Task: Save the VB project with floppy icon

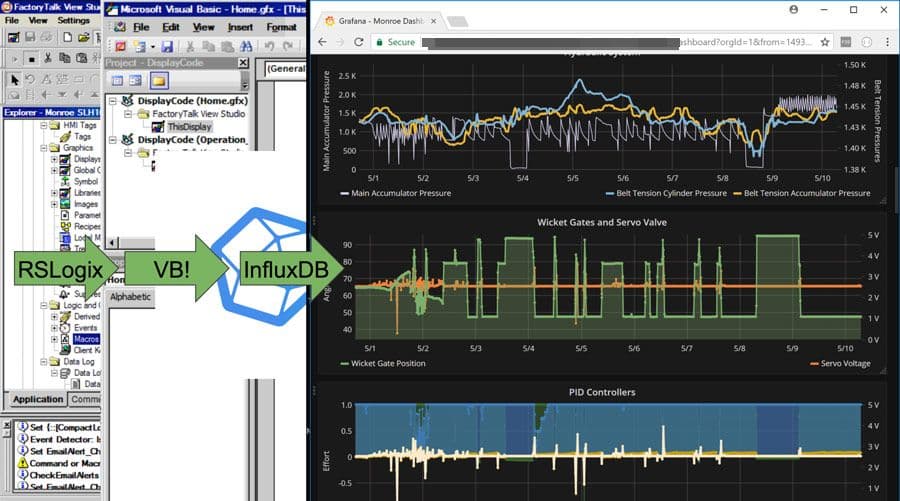Action: click(166, 46)
